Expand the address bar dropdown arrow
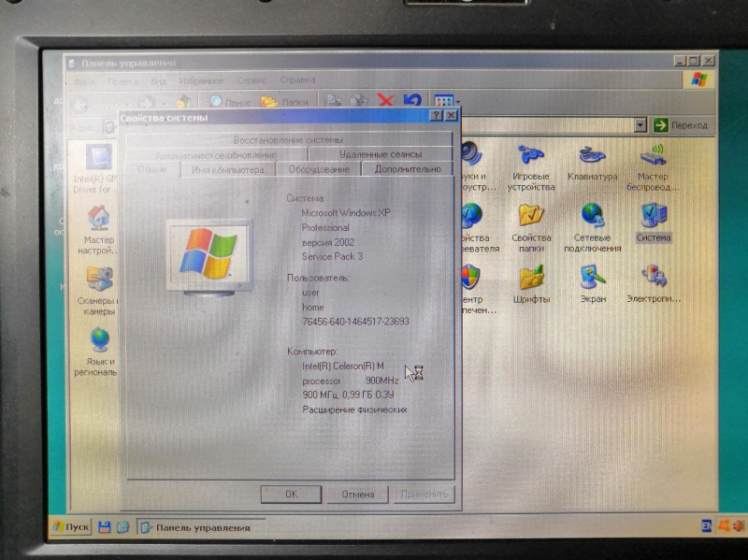The width and height of the screenshot is (748, 560). click(640, 125)
